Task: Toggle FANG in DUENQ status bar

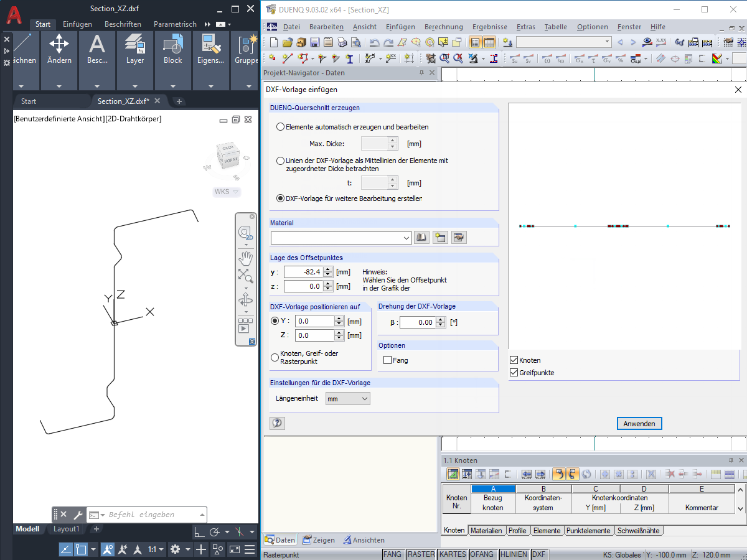Action: 393,554
